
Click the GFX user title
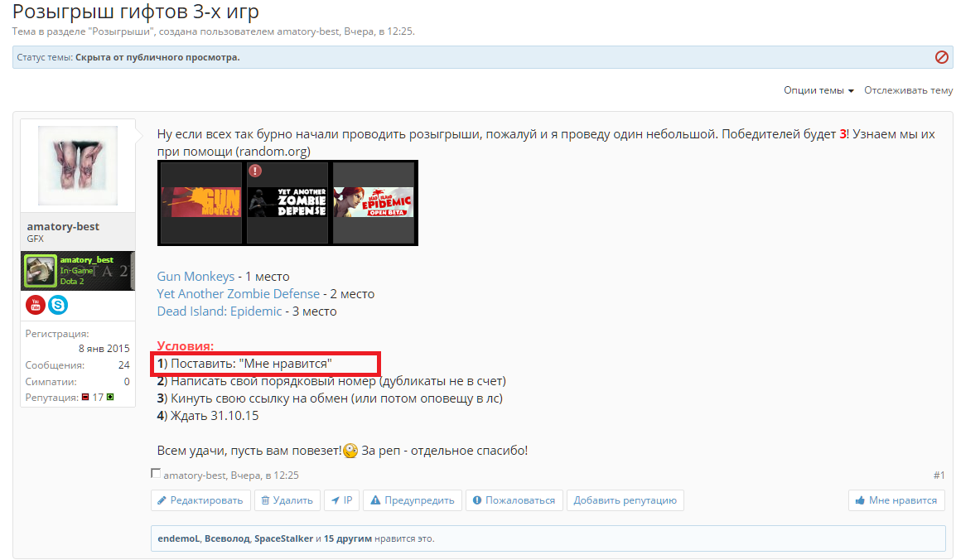pos(36,239)
